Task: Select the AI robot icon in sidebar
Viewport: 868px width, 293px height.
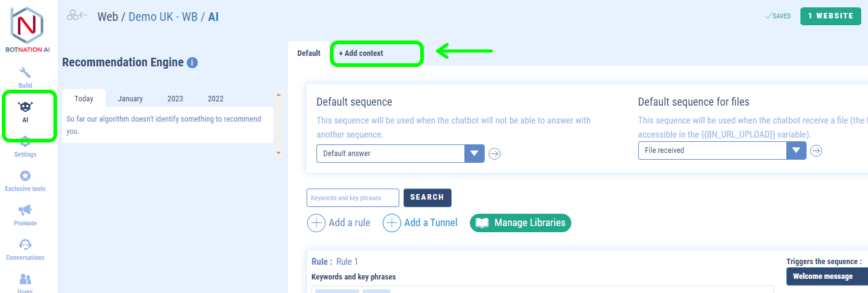Action: pyautogui.click(x=26, y=107)
